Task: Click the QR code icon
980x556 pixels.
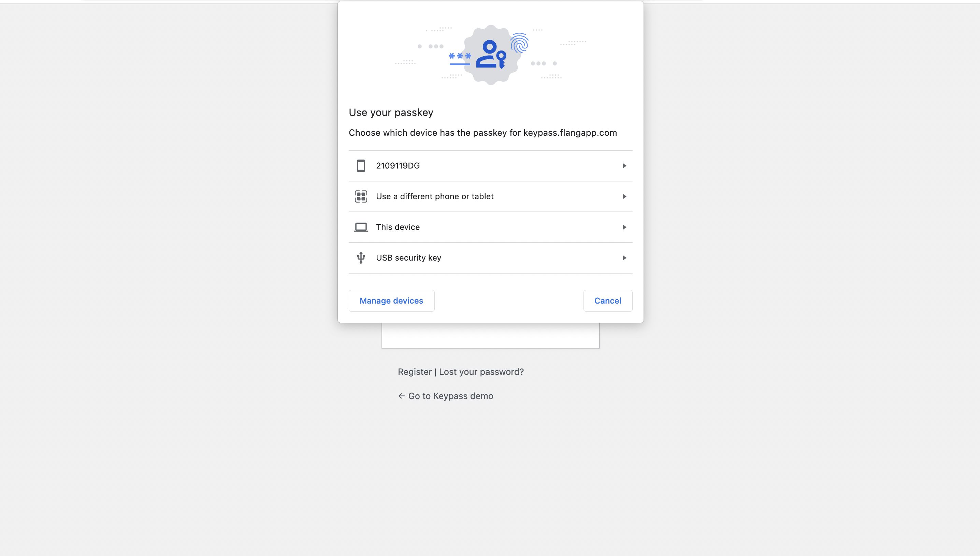Action: coord(361,196)
